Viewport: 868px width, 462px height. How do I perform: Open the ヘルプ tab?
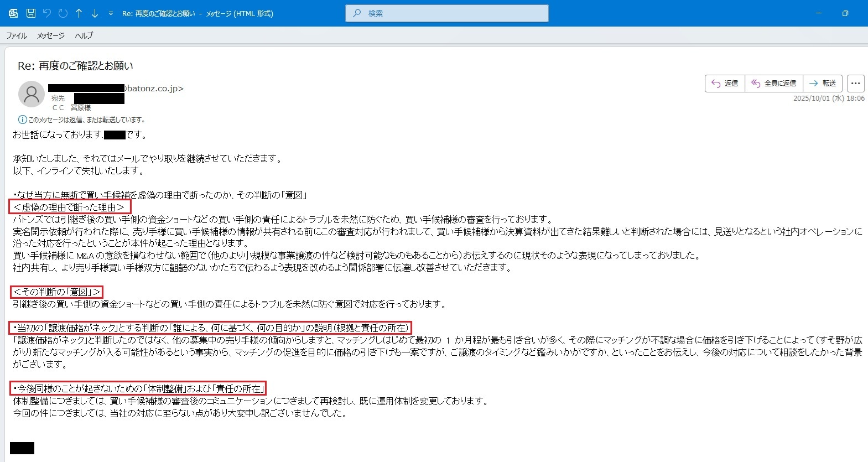pos(84,35)
